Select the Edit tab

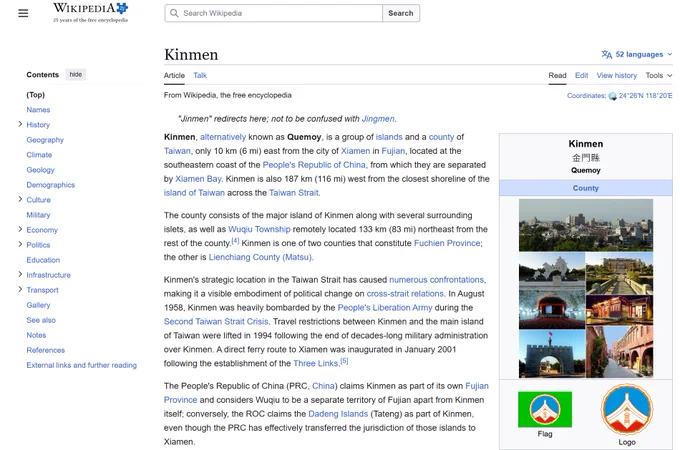[x=582, y=75]
